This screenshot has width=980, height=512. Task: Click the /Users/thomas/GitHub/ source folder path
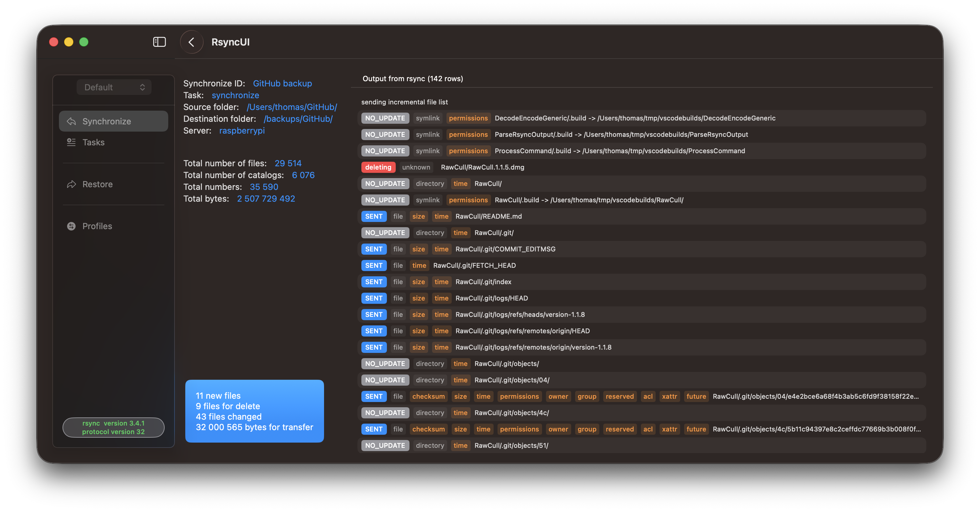coord(291,107)
